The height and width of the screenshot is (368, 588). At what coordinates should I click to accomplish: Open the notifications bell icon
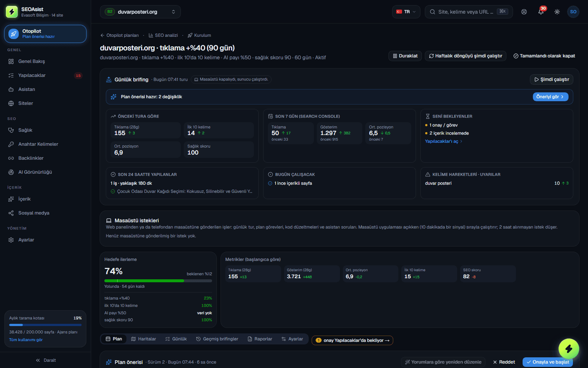tap(541, 12)
